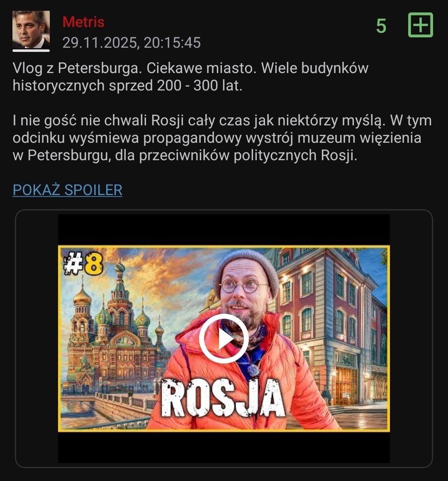This screenshot has height=481, width=448.
Task: Click the ROSJA title text on thumbnail
Action: click(223, 398)
